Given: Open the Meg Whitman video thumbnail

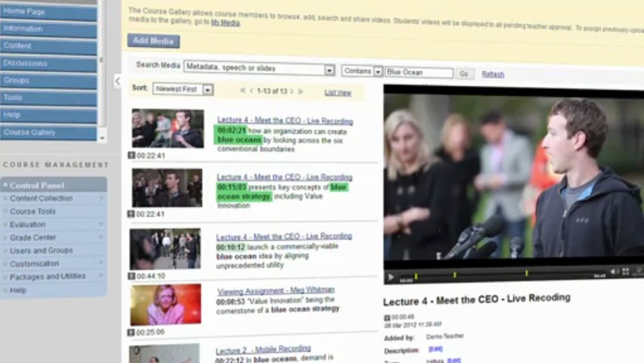Looking at the screenshot, I should click(166, 305).
